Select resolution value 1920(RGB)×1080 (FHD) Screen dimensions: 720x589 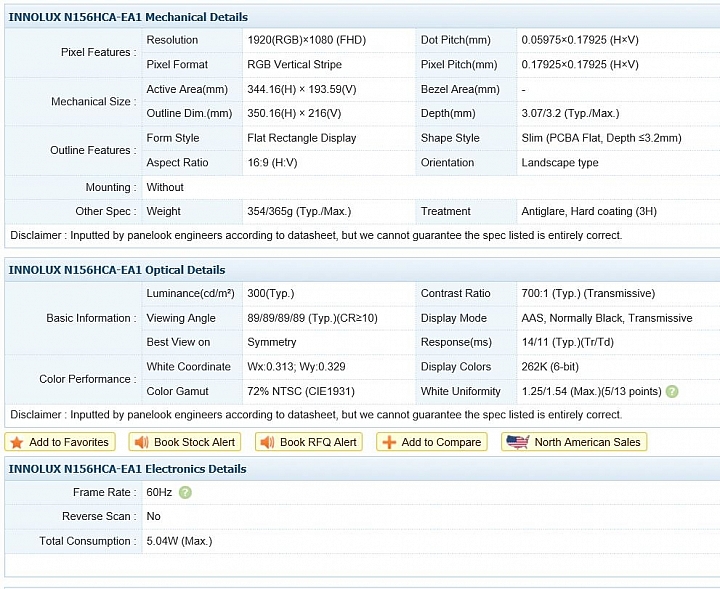306,40
